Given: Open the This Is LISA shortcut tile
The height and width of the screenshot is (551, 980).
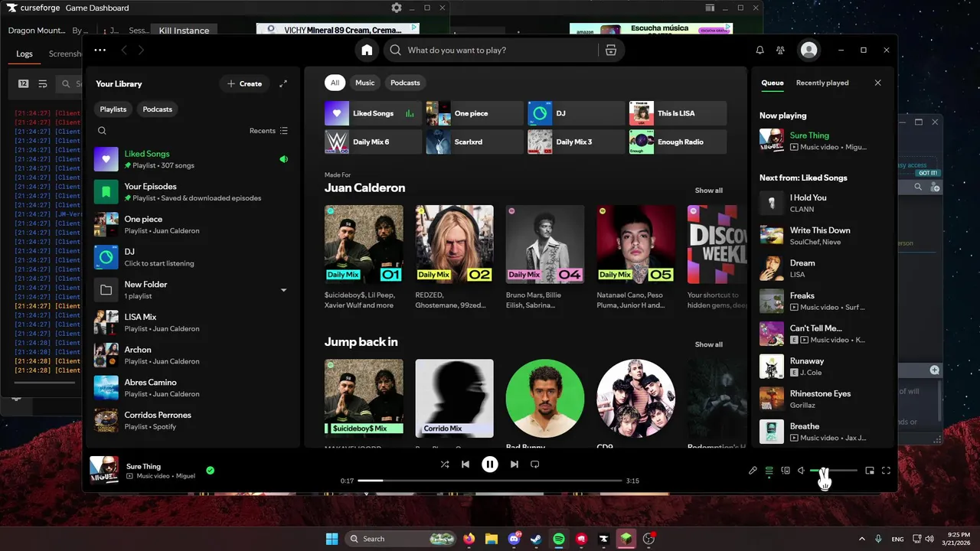Looking at the screenshot, I should click(x=678, y=113).
